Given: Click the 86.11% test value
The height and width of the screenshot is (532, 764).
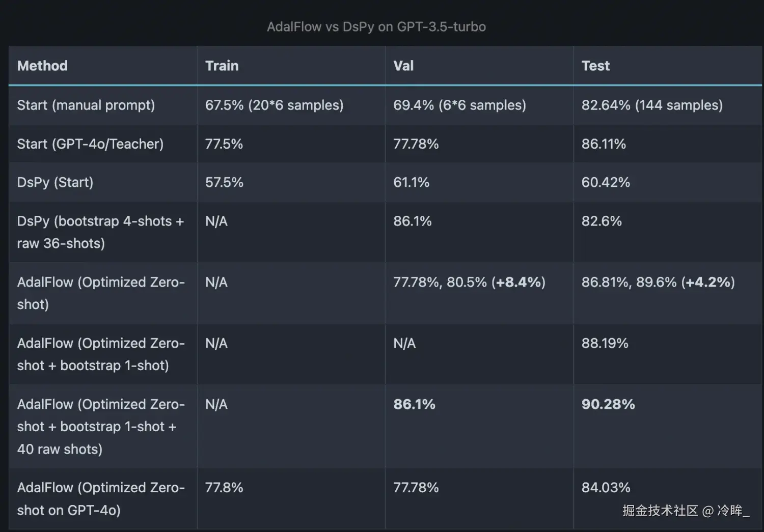Looking at the screenshot, I should point(604,144).
